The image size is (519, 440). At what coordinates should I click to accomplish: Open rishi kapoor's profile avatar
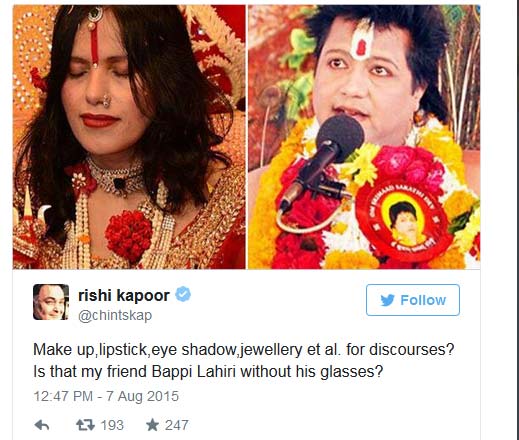[x=51, y=302]
